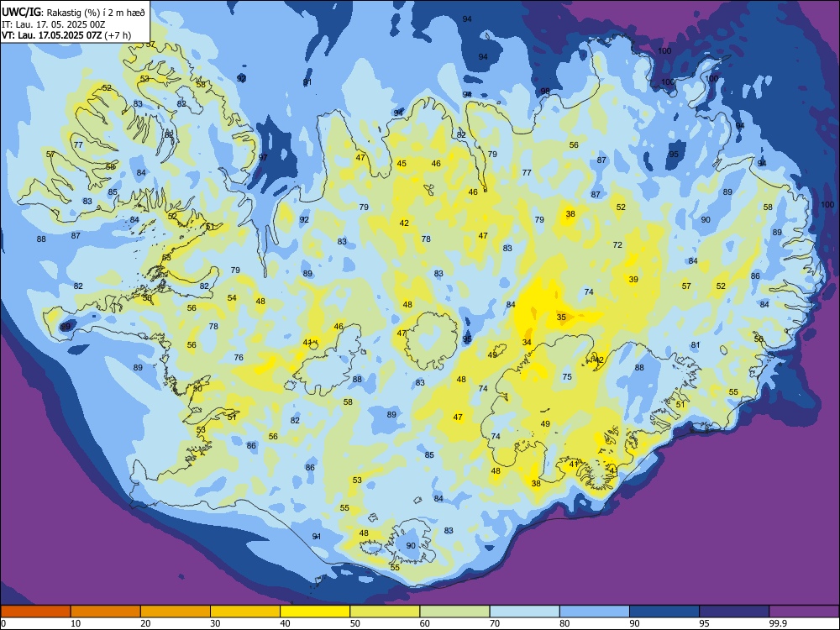Click the map value '97' in the fjord
Viewport: 840px width, 630px height.
click(263, 158)
